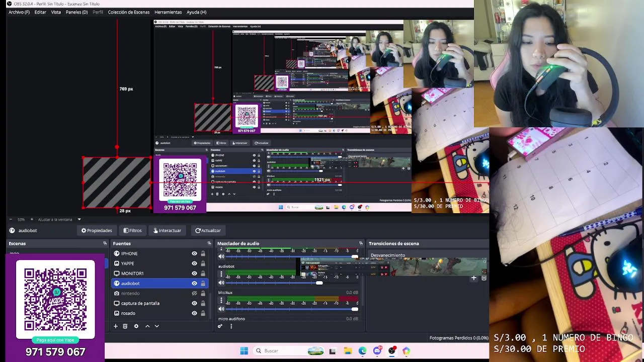Toggle visibility of YAPPE source
644x362 pixels.
[x=194, y=263]
